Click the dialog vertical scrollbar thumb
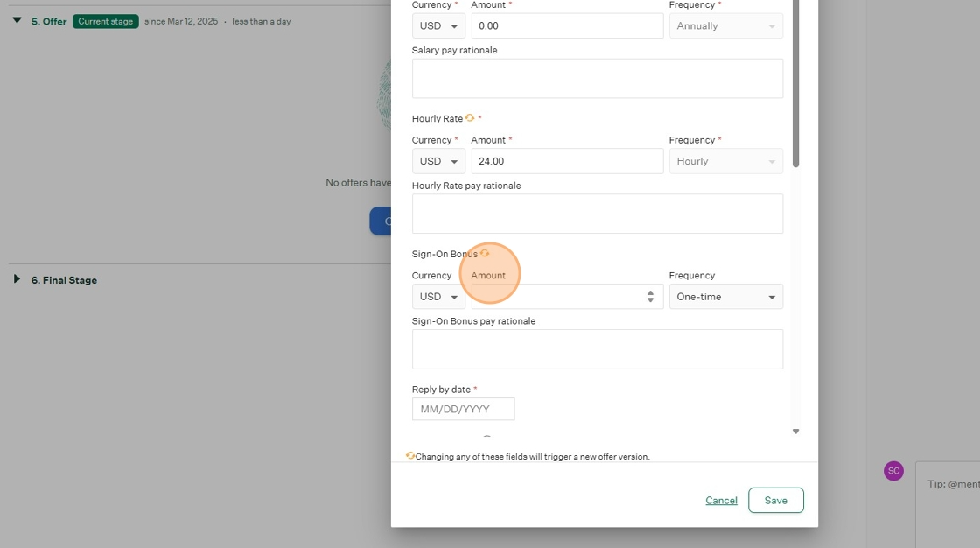980x548 pixels. click(x=795, y=84)
